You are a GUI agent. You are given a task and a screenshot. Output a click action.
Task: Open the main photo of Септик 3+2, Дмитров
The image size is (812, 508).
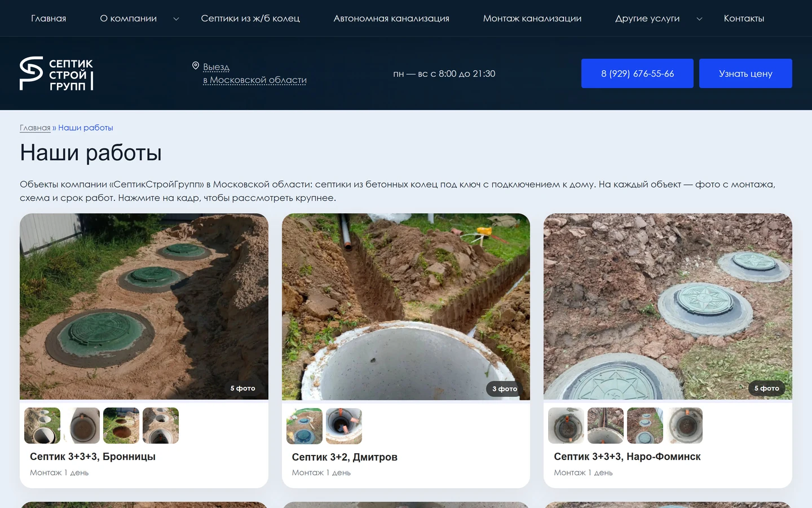406,306
